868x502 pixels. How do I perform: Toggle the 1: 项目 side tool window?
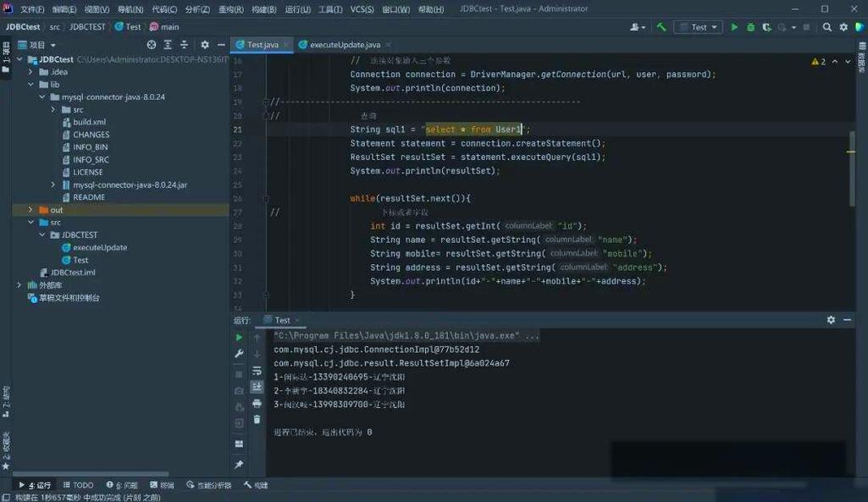pos(6,58)
